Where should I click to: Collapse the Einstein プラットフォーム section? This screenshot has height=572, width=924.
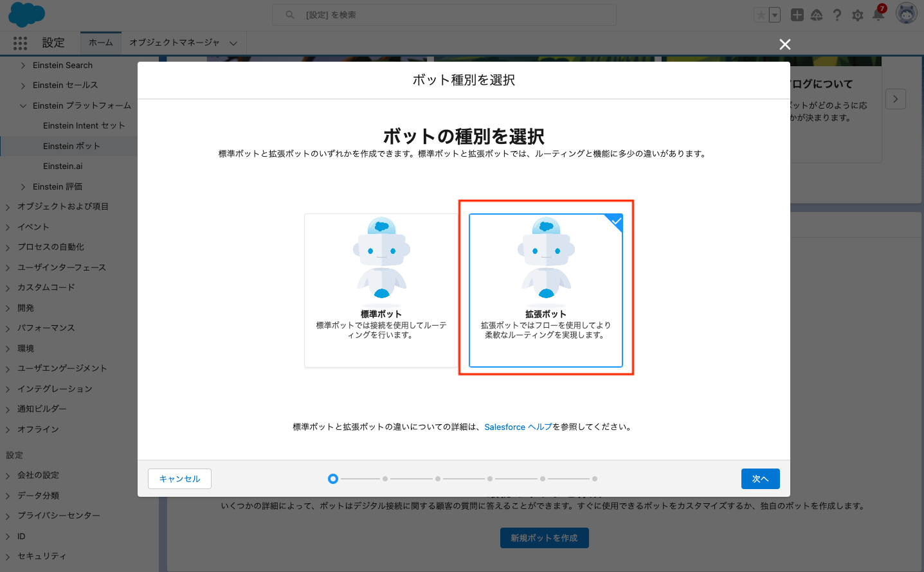[x=23, y=105]
